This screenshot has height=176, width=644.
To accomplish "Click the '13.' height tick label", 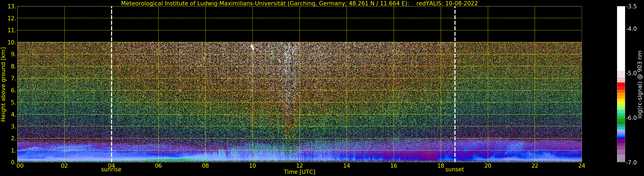I will click(x=12, y=6).
